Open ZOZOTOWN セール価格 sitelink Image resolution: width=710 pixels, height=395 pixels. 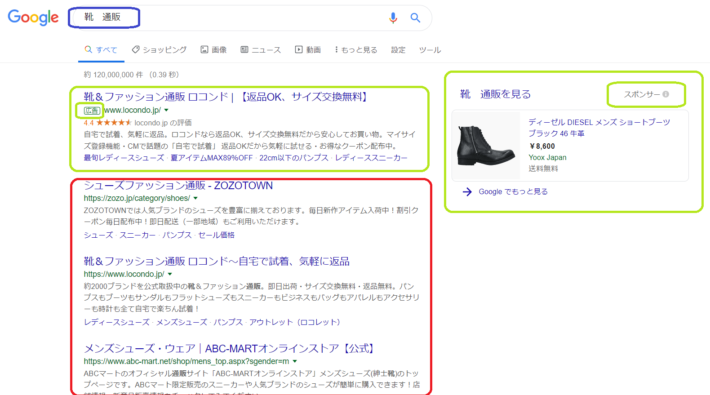click(x=216, y=235)
